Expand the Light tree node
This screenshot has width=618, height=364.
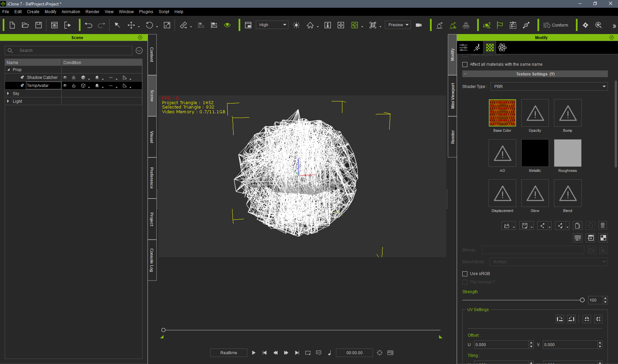tap(8, 101)
